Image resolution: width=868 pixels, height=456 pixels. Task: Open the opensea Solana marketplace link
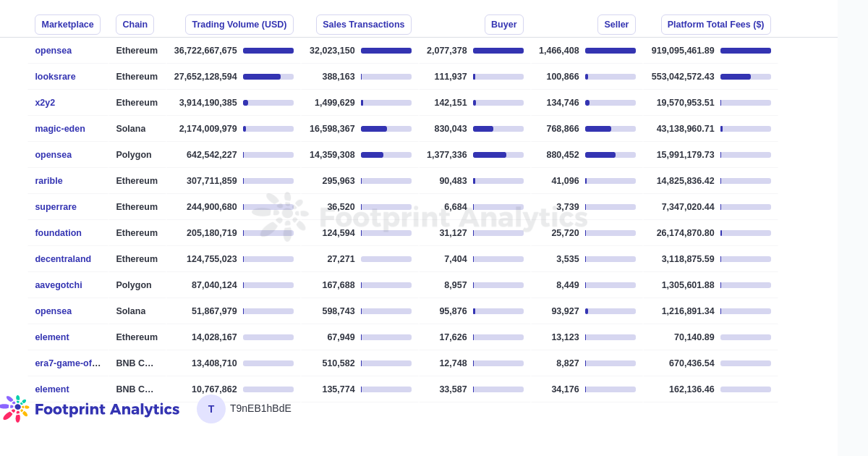54,311
